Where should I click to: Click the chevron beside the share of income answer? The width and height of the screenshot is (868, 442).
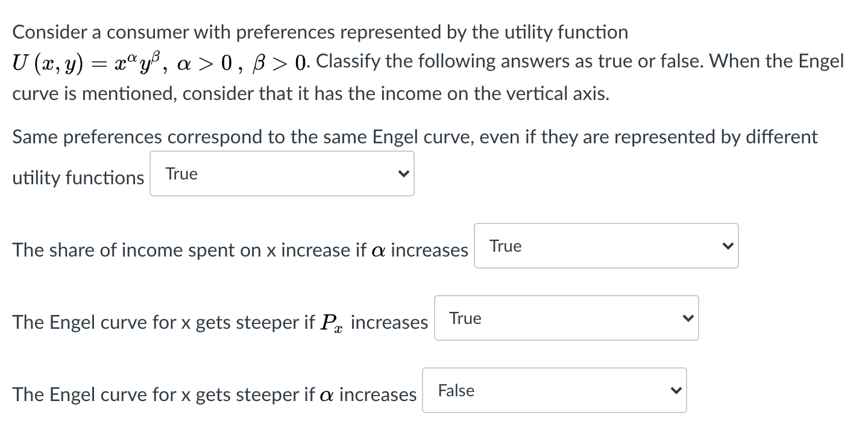coord(728,246)
